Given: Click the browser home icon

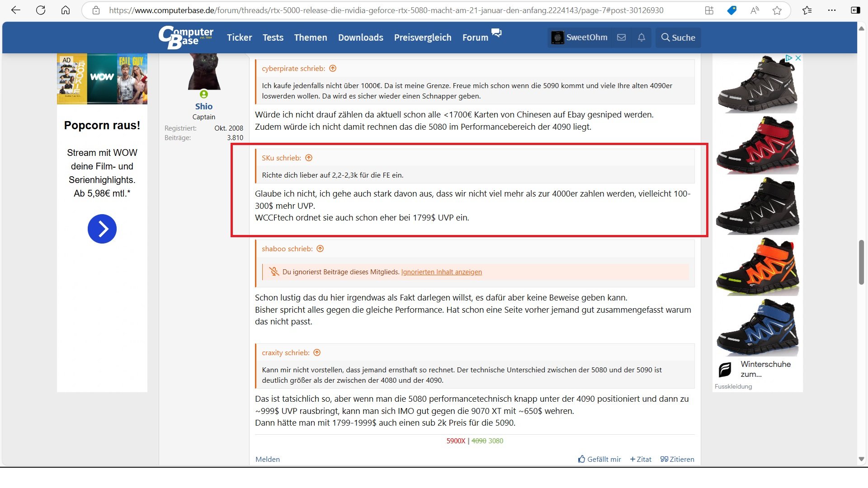Looking at the screenshot, I should 66,10.
